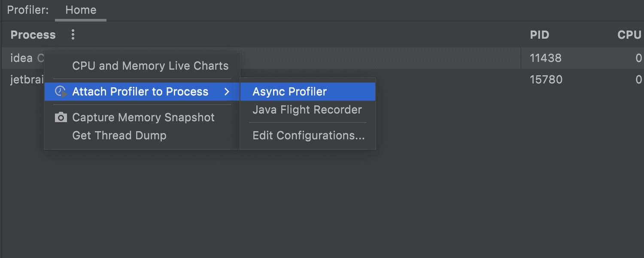The image size is (644, 258).
Task: Expand the Attach Profiler to Process submenu arrow
Action: 227,92
